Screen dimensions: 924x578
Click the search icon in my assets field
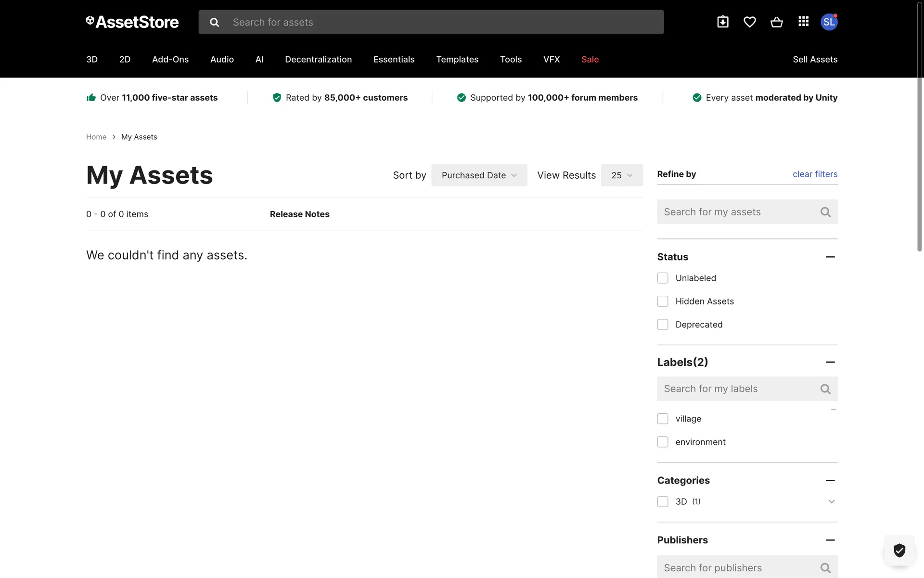(825, 212)
